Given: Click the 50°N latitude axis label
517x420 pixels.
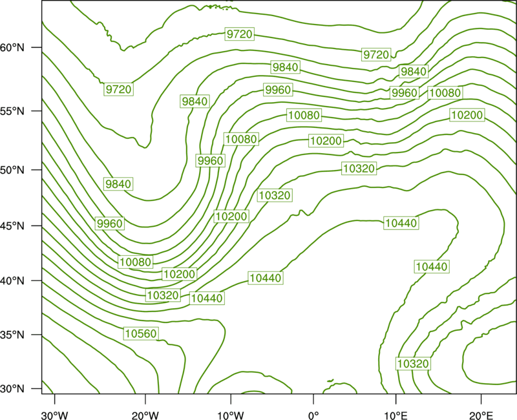Looking at the screenshot, I should coord(12,170).
